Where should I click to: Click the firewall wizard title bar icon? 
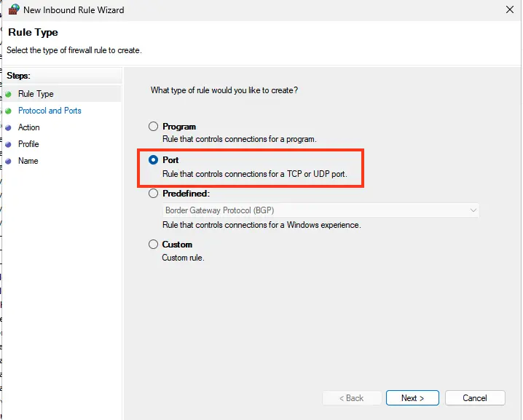(12, 10)
